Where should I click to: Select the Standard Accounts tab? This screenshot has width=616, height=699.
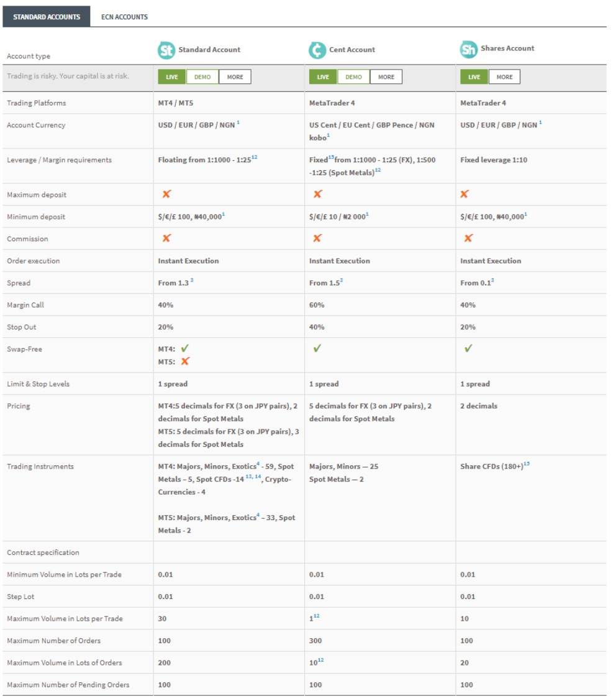[47, 17]
